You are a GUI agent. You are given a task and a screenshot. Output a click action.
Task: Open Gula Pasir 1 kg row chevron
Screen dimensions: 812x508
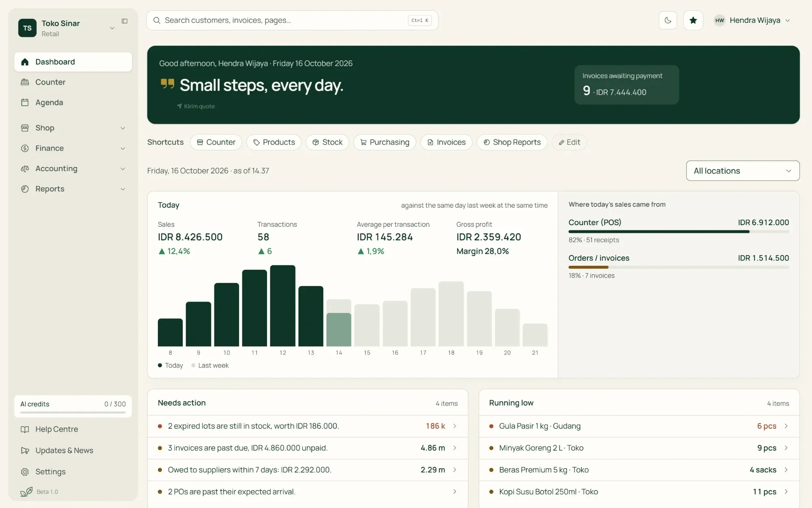[x=786, y=426]
